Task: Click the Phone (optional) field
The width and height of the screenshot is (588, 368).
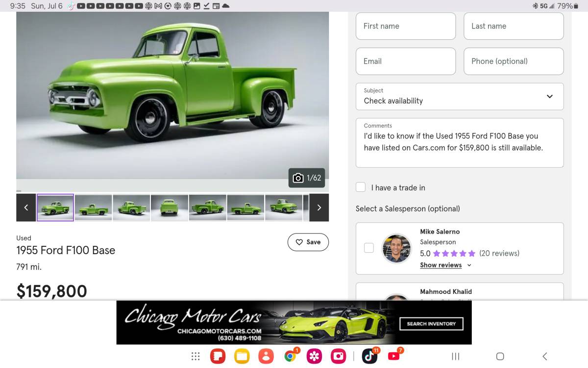Action: pos(514,61)
